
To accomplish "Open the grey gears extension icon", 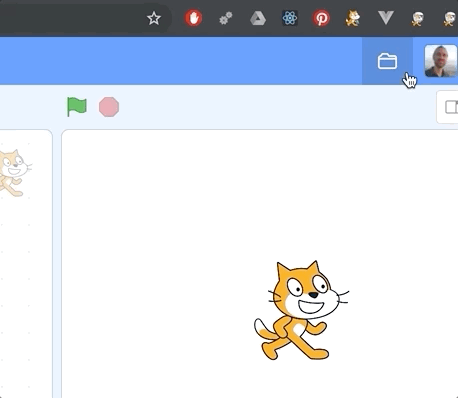I will (x=226, y=18).
